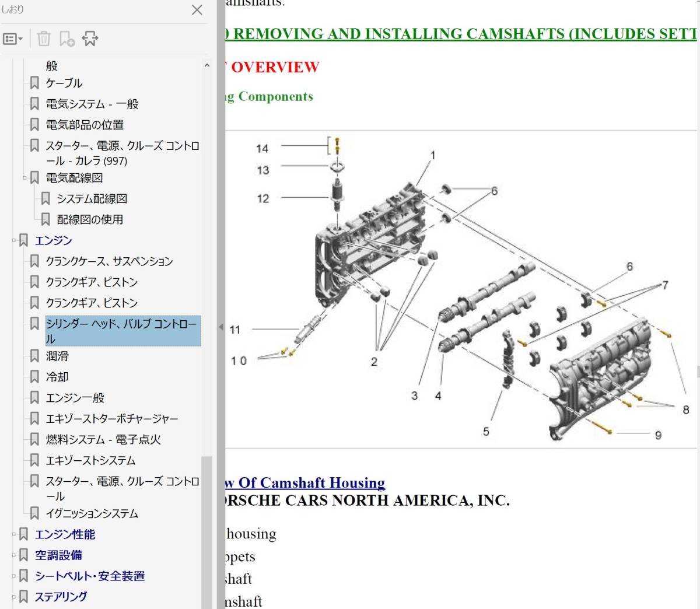
Task: Open 配線図の使用 bookmark
Action: click(x=90, y=220)
